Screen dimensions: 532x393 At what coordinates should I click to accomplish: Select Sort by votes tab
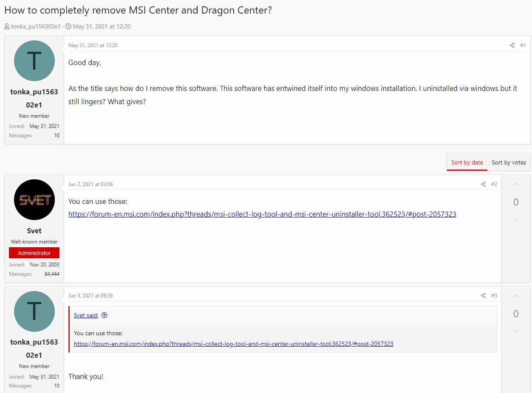click(x=509, y=162)
